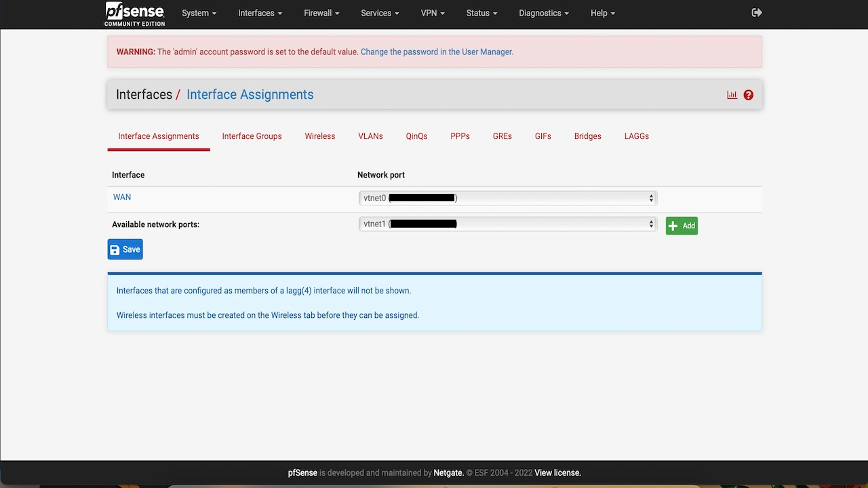Screen dimensions: 868x488
Task: Open help using the red question mark icon
Action: pyautogui.click(x=748, y=95)
